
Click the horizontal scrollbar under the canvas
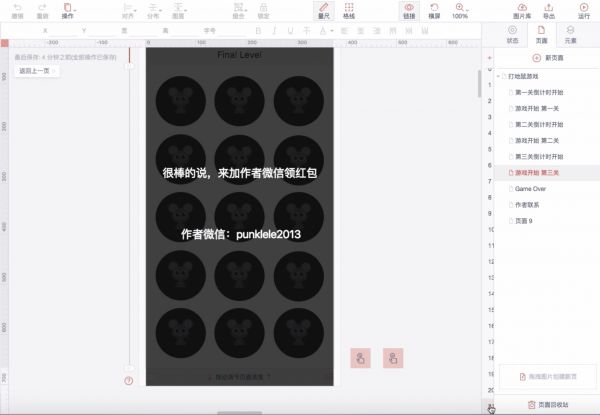point(240,413)
